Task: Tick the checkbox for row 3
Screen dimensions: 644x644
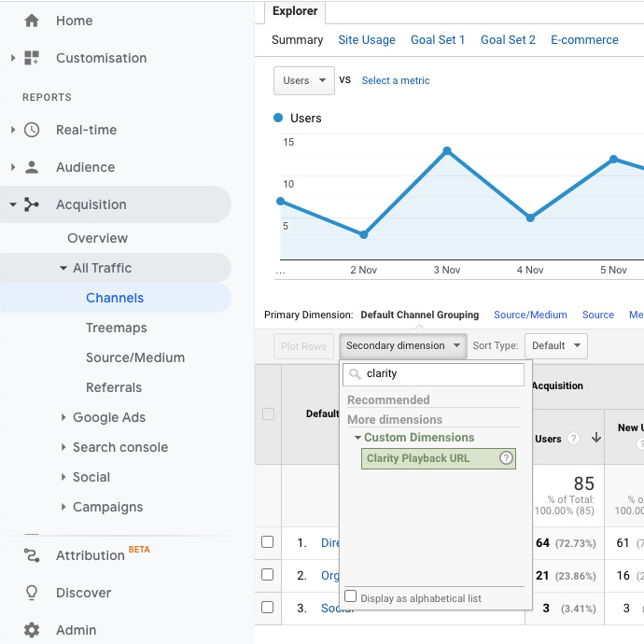Action: point(267,607)
